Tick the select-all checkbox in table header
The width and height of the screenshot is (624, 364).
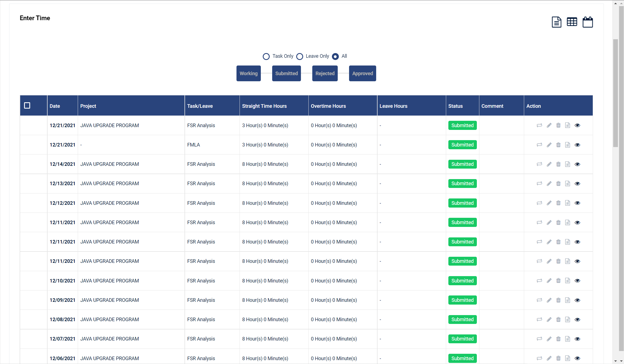(27, 106)
